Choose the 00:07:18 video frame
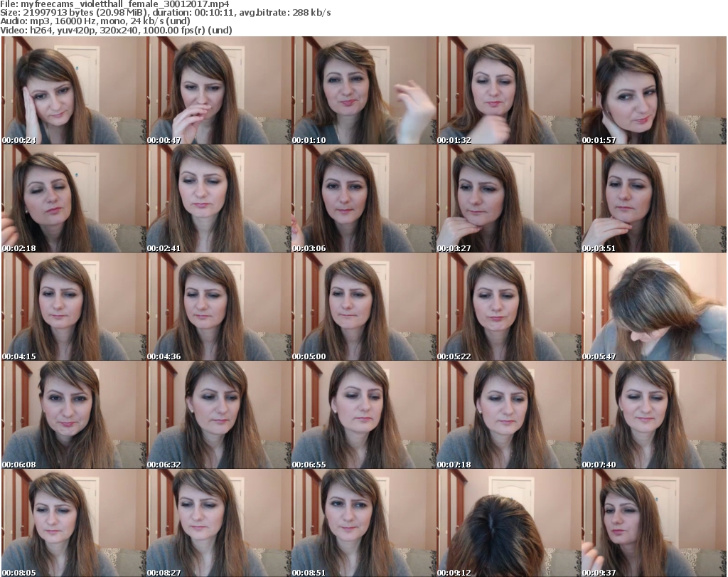The width and height of the screenshot is (728, 577). (509, 415)
